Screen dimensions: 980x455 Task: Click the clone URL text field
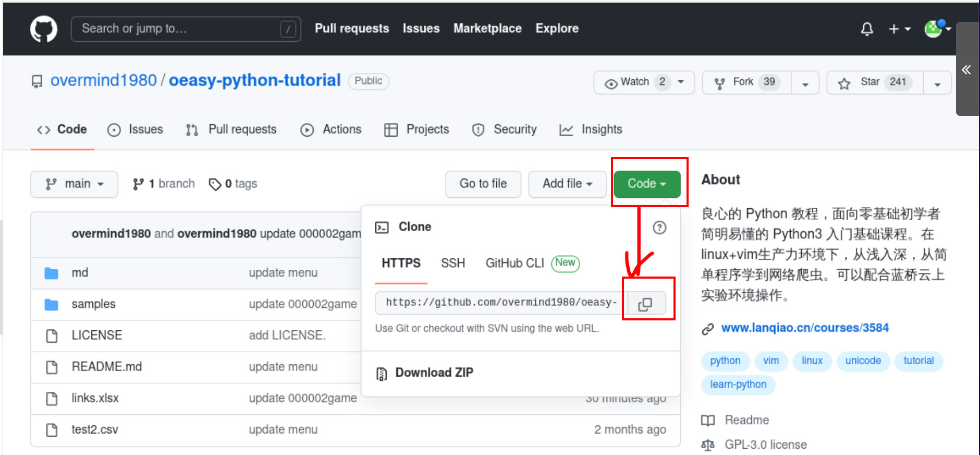click(x=501, y=303)
